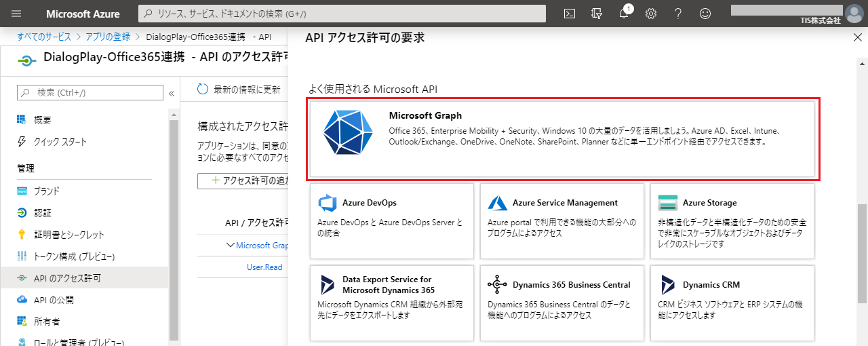
Task: Collapse the Microsoft Graph permission row
Action: click(x=231, y=246)
